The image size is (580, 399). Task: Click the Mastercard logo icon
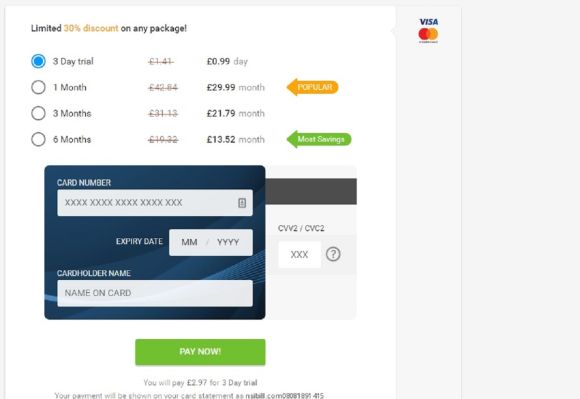click(428, 35)
